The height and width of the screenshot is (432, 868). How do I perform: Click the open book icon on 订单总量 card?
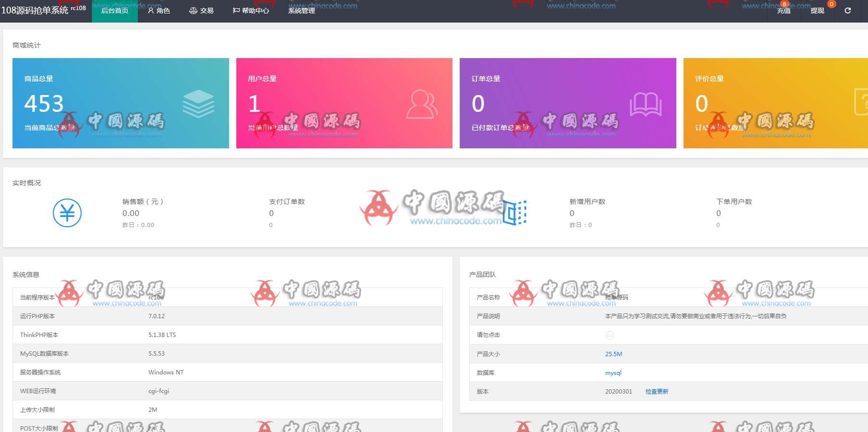click(x=645, y=104)
